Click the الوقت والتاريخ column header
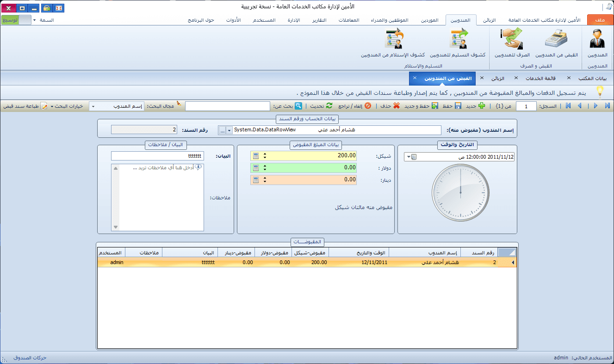 point(359,253)
